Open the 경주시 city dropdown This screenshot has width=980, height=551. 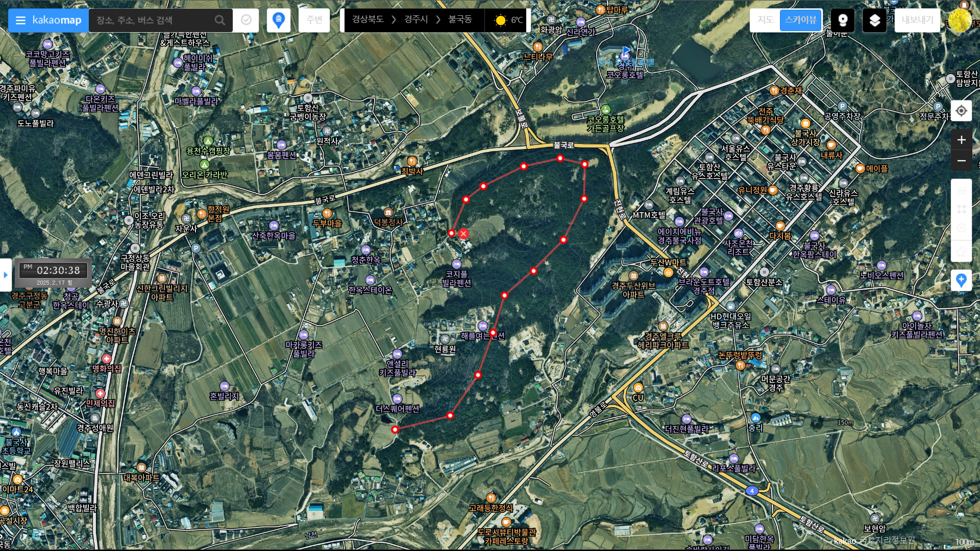pos(416,19)
